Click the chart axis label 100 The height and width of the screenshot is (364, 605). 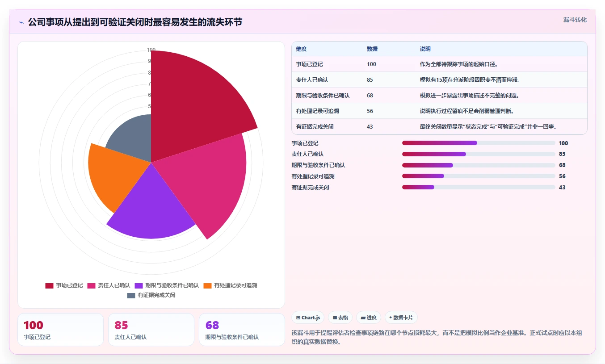[x=151, y=50]
